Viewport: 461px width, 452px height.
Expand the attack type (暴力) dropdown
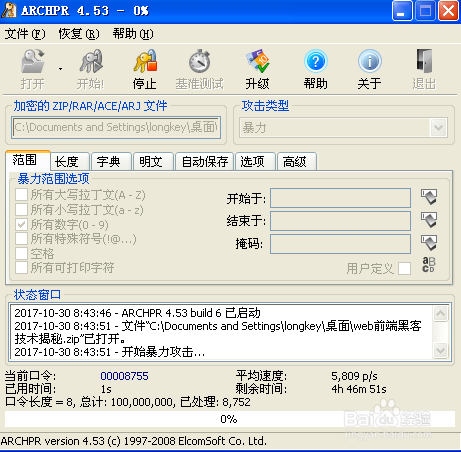coord(438,127)
